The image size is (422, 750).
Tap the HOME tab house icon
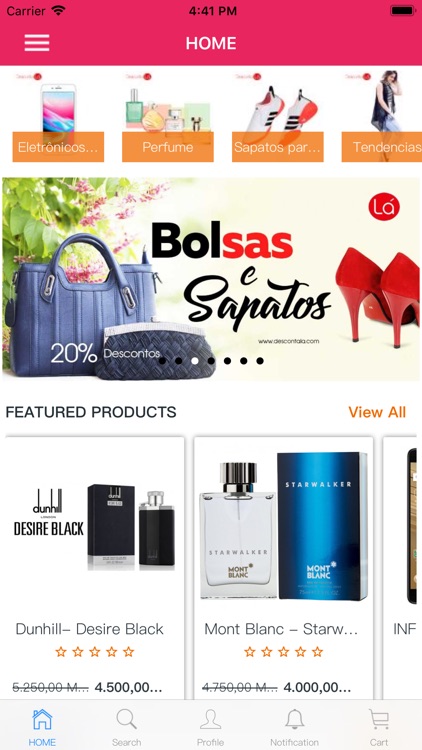click(x=42, y=719)
